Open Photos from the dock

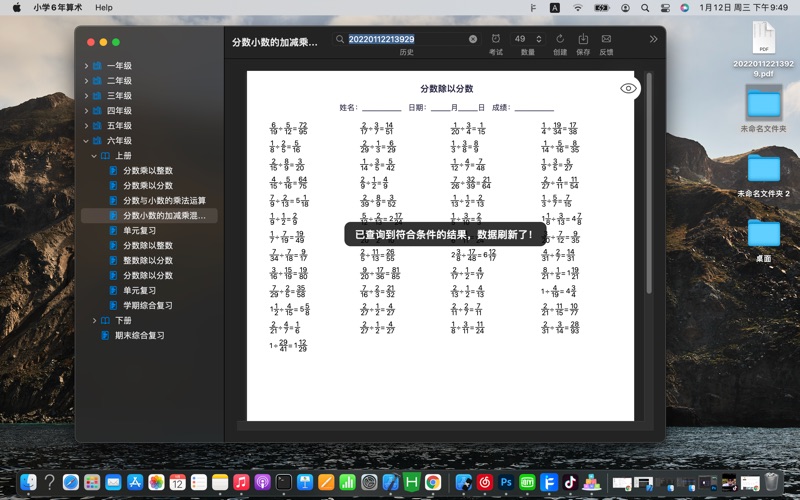(156, 482)
